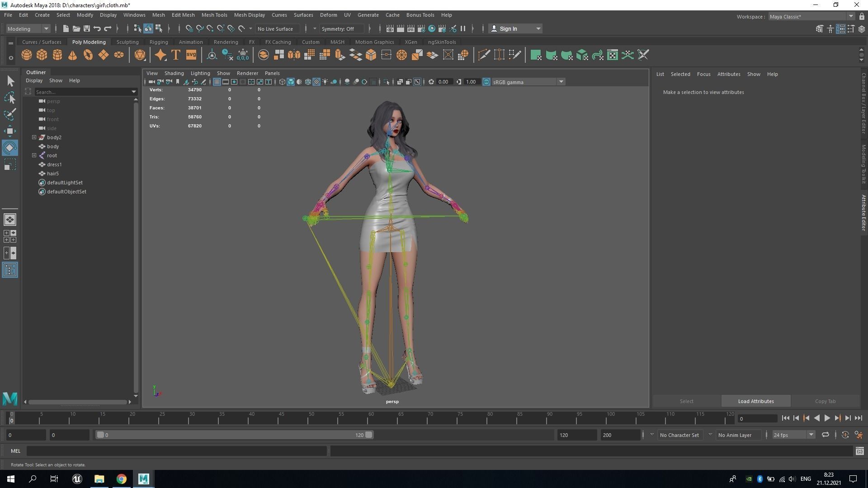The width and height of the screenshot is (868, 488).
Task: Open the Modeling menu set dropdown
Action: 28,28
